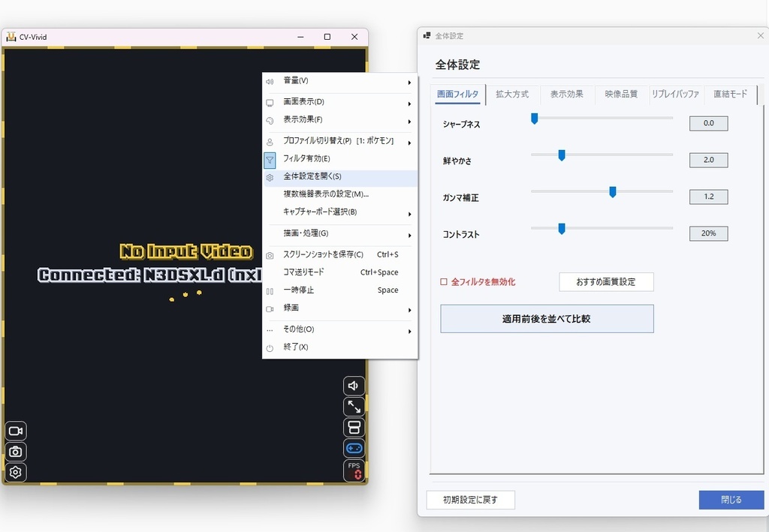Screen dimensions: 769x532
Task: Toggle the filter funnel icon for フィルタ有効
Action: [x=270, y=160]
